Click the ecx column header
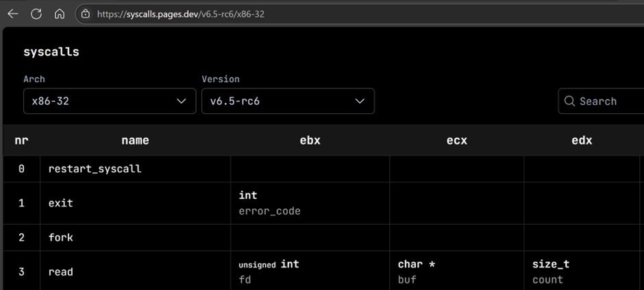644x290 pixels. point(456,141)
